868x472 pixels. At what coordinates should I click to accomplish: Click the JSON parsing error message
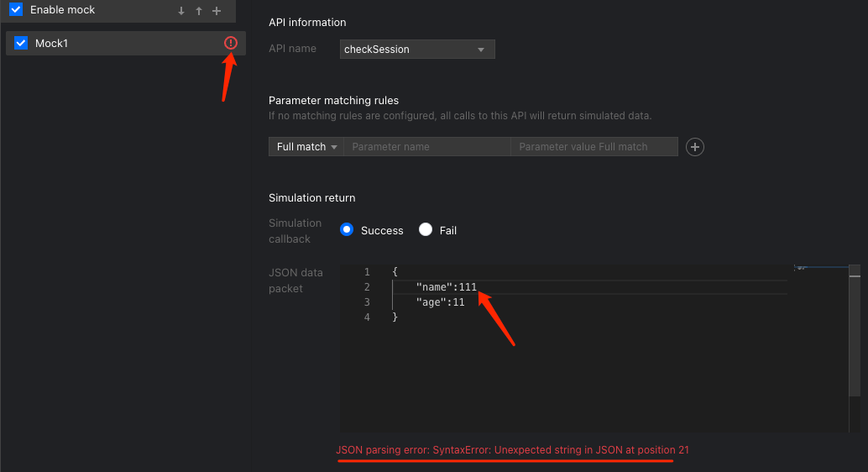512,450
